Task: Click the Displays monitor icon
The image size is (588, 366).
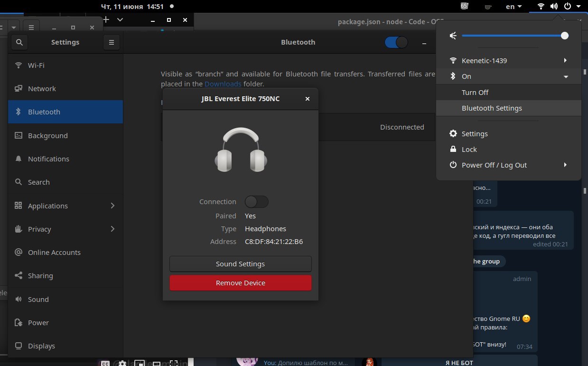Action: (x=19, y=346)
